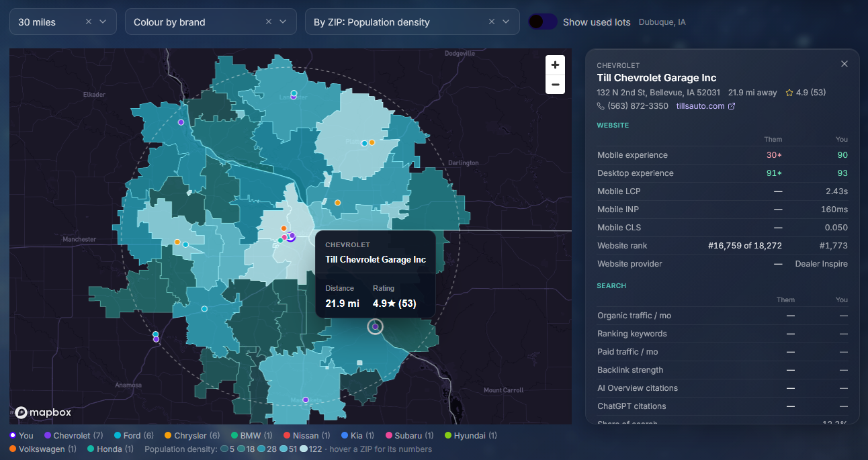868x460 pixels.
Task: Select the lone orange marker between Dubuque and Platteville
Action: pos(338,202)
